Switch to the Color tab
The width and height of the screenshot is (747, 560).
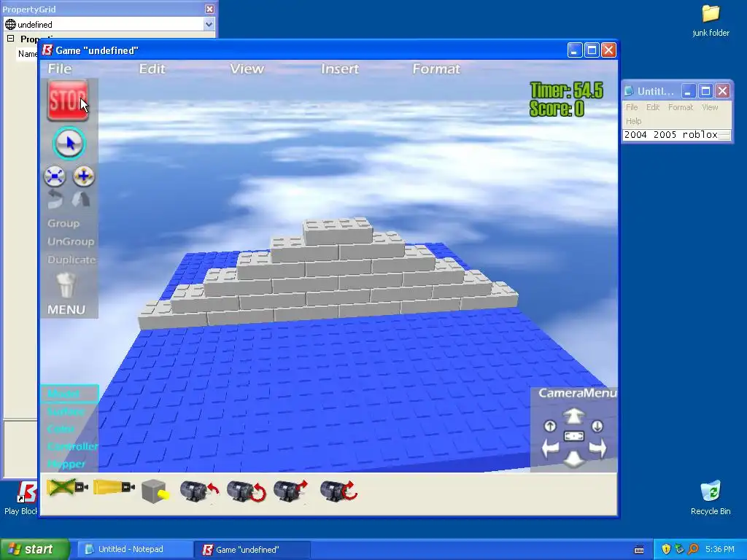click(x=61, y=429)
